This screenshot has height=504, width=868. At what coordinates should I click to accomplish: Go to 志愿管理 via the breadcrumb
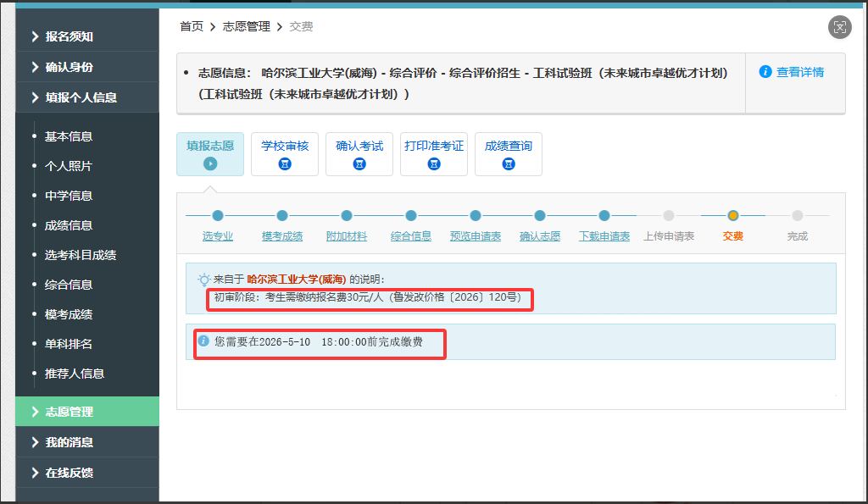[247, 26]
